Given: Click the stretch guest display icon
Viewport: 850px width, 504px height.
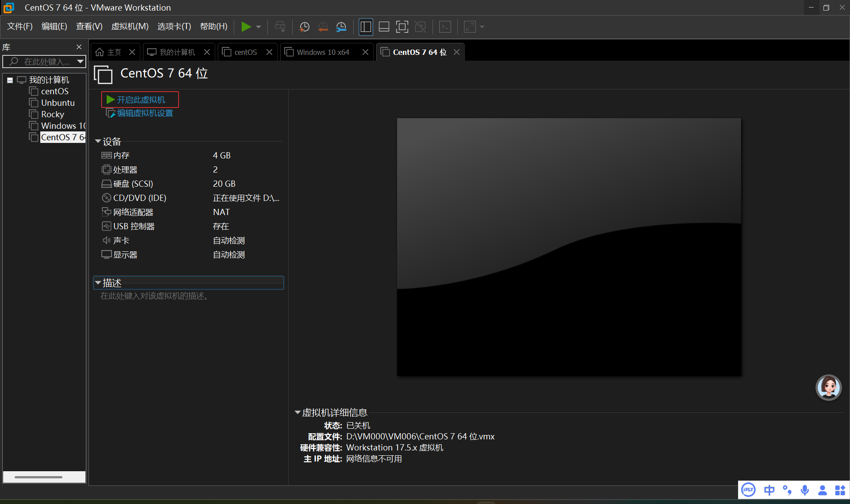Looking at the screenshot, I should (x=470, y=27).
